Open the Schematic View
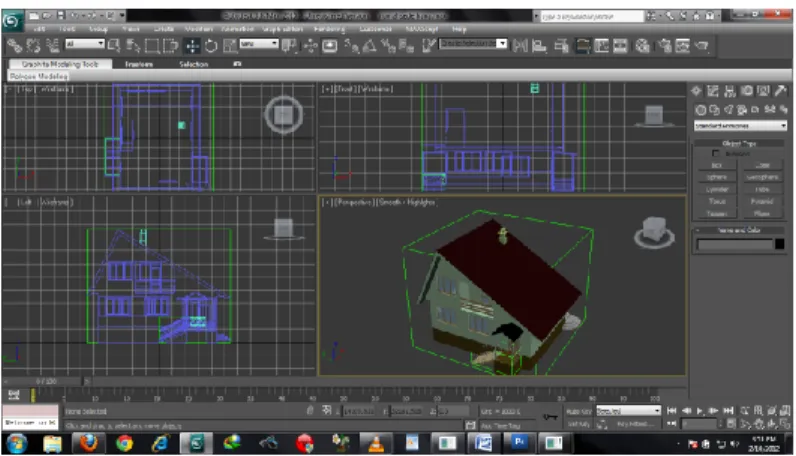 (620, 46)
